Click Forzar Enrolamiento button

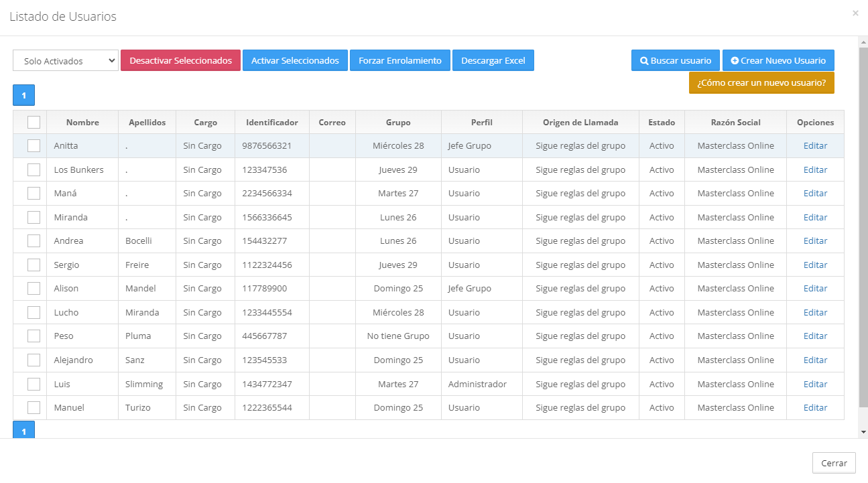point(399,60)
